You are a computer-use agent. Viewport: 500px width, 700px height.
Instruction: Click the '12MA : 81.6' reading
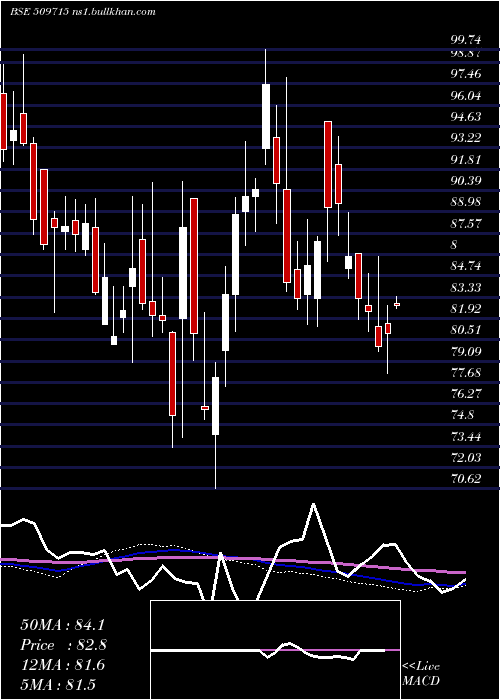coord(62,665)
